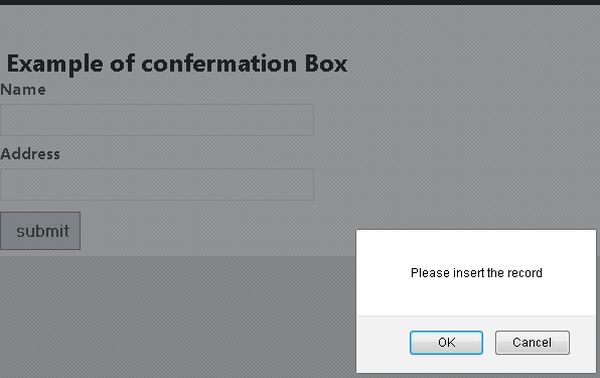
Task: Focus the Address text input field
Action: point(157,184)
